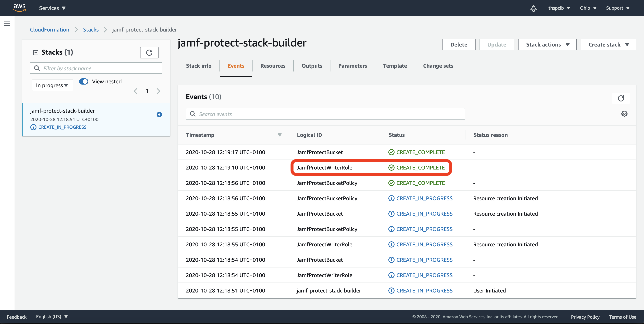Click the Logical ID column header

pos(309,135)
